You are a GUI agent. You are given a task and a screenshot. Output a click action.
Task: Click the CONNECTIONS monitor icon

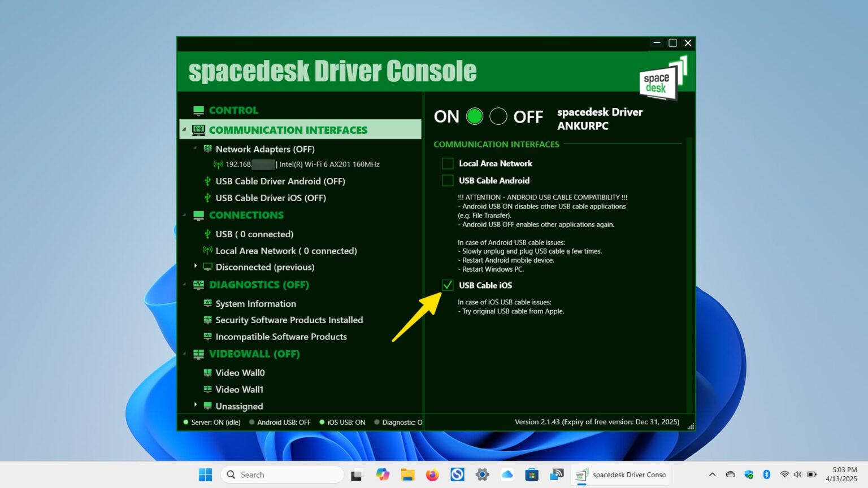pos(198,215)
